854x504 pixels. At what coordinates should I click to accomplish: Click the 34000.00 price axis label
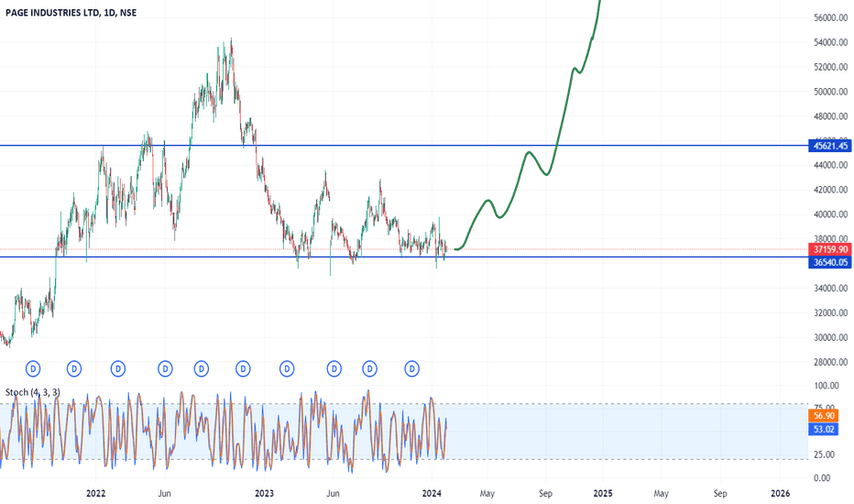(x=830, y=289)
